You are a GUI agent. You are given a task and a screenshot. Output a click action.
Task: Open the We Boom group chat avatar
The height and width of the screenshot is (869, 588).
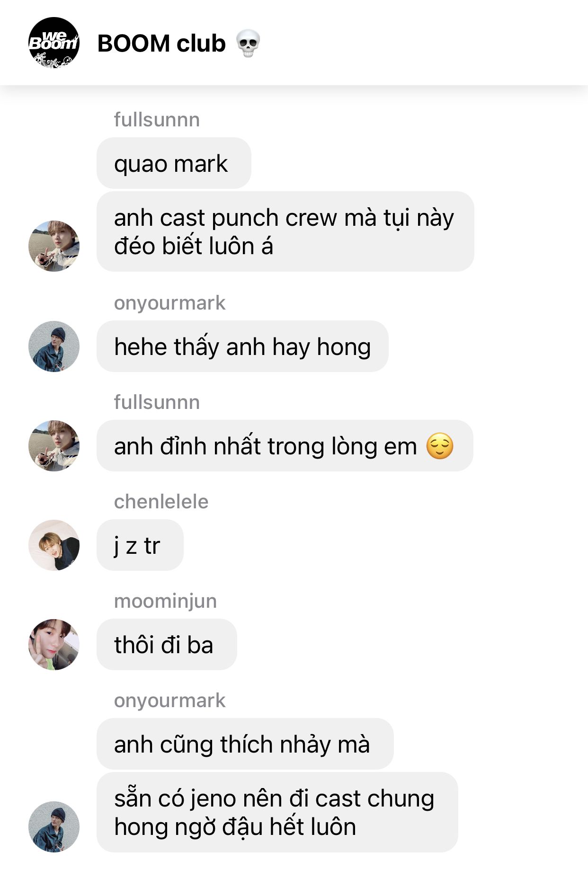tap(54, 43)
